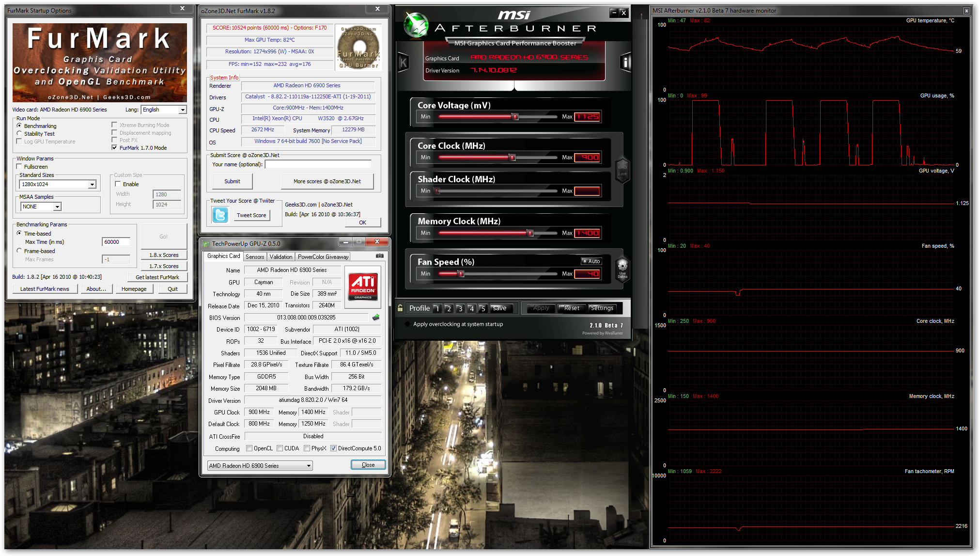Click the Kombustor K icon in Afterburner

pos(403,62)
